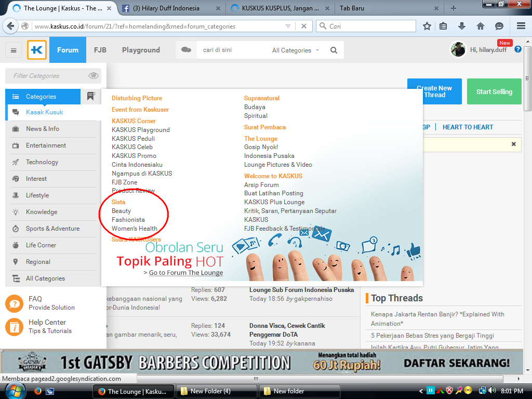Click the Firefox icon pinned on the taskbar
The image size is (532, 399).
[37, 391]
